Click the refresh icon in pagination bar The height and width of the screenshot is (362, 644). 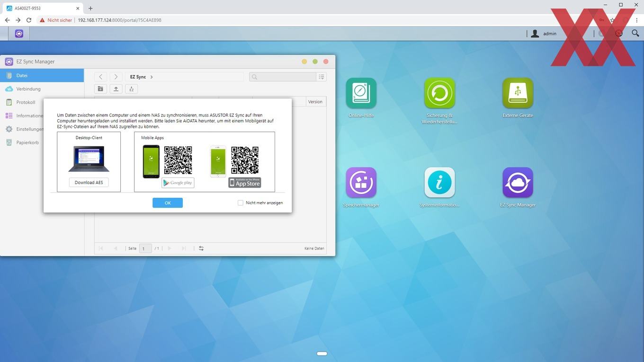tap(201, 248)
